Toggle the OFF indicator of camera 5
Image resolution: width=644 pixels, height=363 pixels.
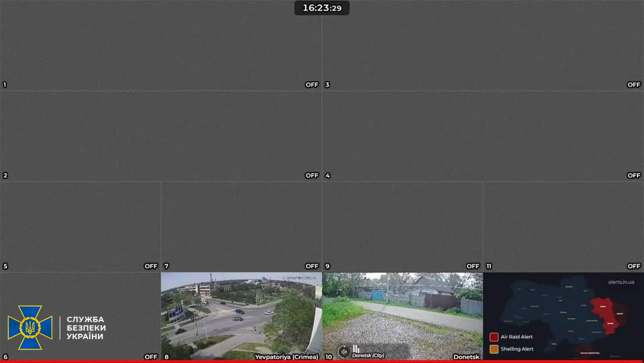click(151, 266)
